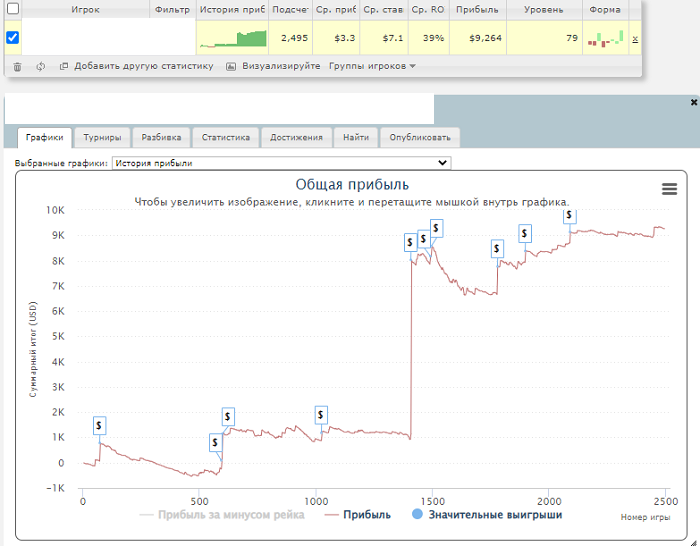
Task: Switch to the 'Графики' tab
Action: [44, 138]
